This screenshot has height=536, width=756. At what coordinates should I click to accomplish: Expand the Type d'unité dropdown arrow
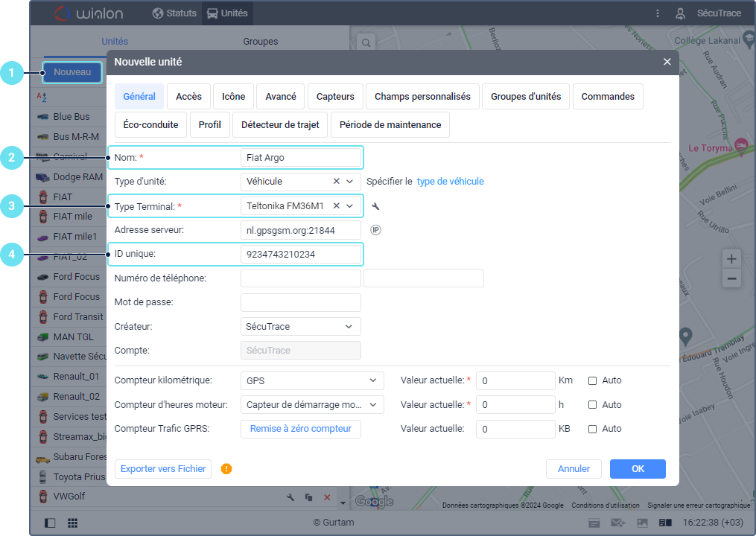coord(350,181)
